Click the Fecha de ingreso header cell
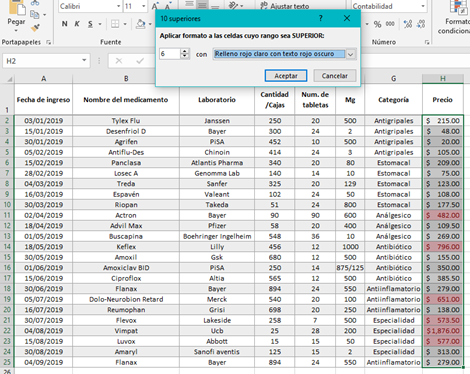 coord(43,100)
